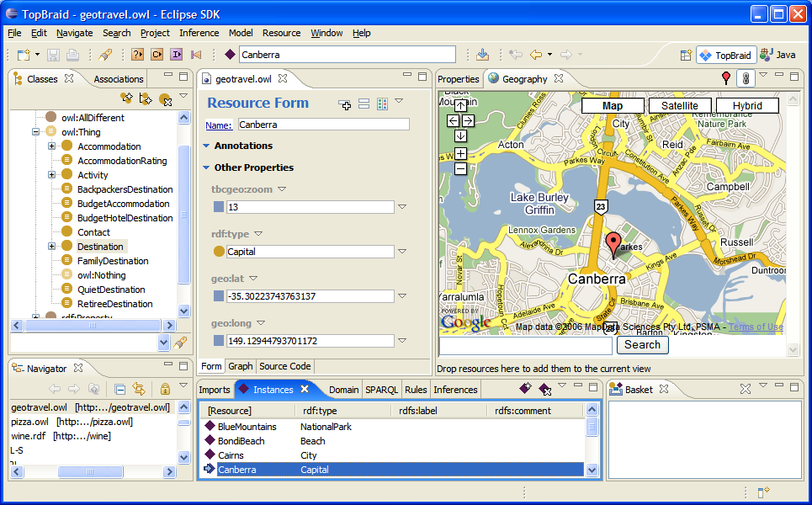Click the create subclass icon in Classes panel
Image resolution: width=812 pixels, height=505 pixels.
tap(127, 99)
